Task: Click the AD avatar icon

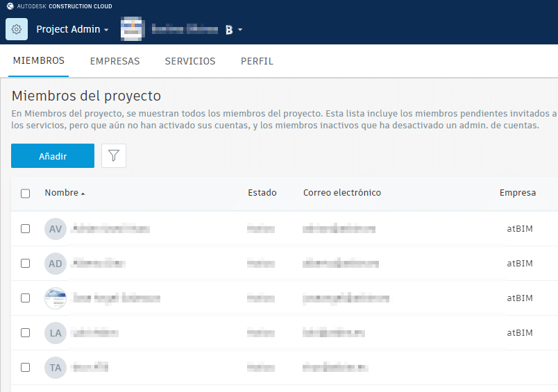Action: point(56,264)
